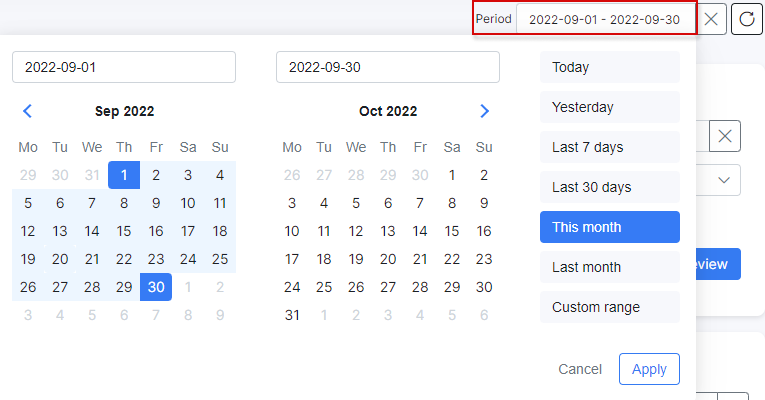Switch to Custom range option
This screenshot has height=400, width=765.
coord(610,307)
